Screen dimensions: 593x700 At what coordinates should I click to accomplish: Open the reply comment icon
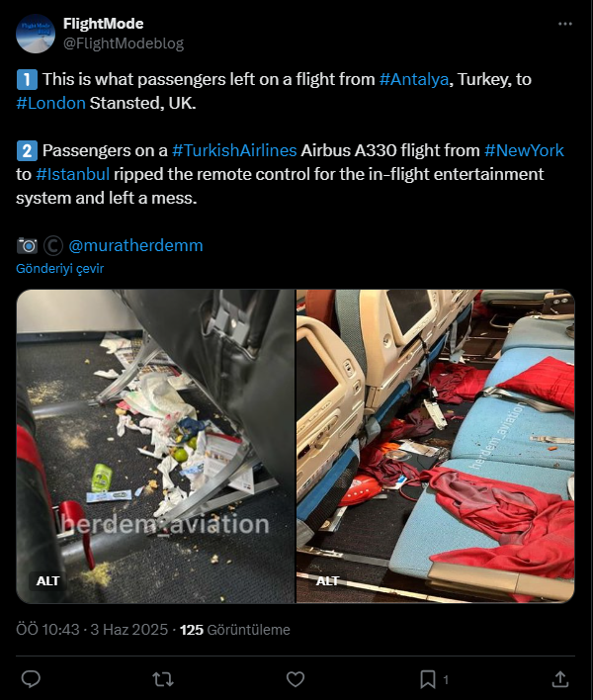(31, 679)
